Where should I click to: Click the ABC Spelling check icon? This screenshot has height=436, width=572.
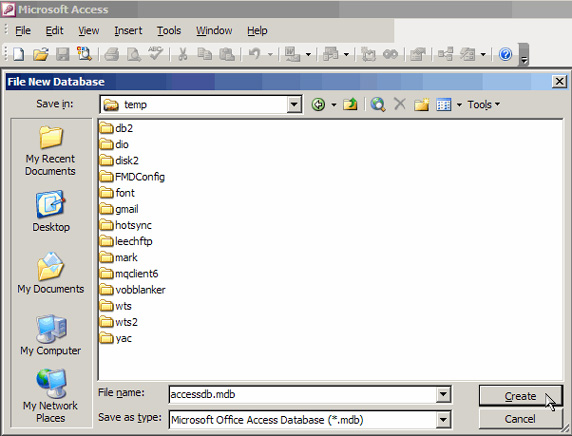155,53
